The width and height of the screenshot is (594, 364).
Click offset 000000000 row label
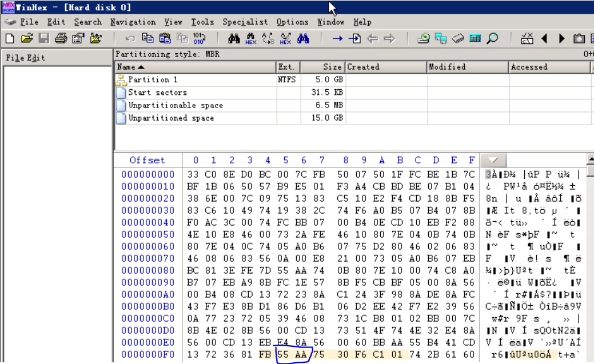[147, 175]
